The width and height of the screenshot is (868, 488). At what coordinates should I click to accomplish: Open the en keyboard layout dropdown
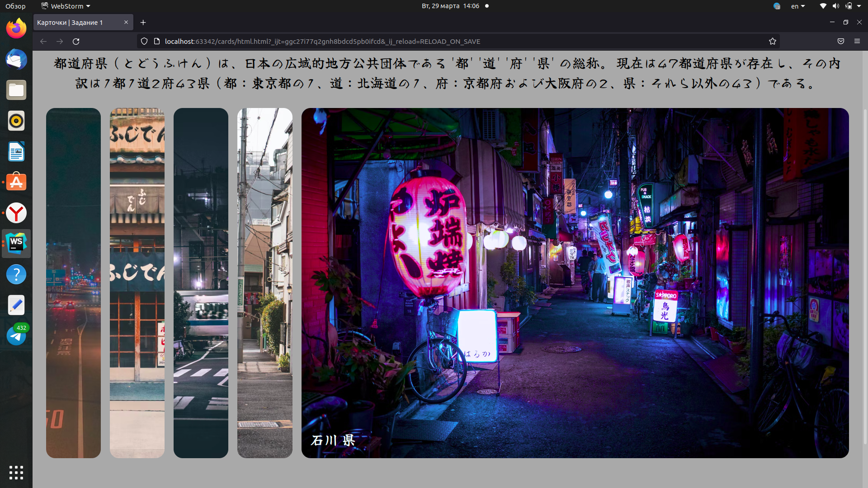798,6
